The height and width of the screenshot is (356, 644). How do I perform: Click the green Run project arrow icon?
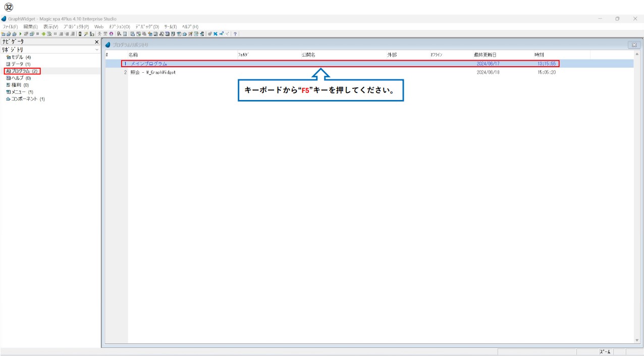click(x=20, y=34)
